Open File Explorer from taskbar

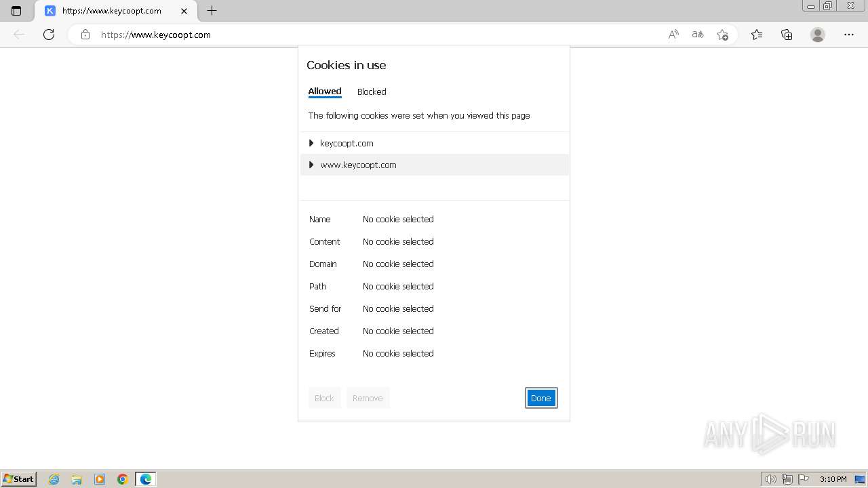[77, 479]
